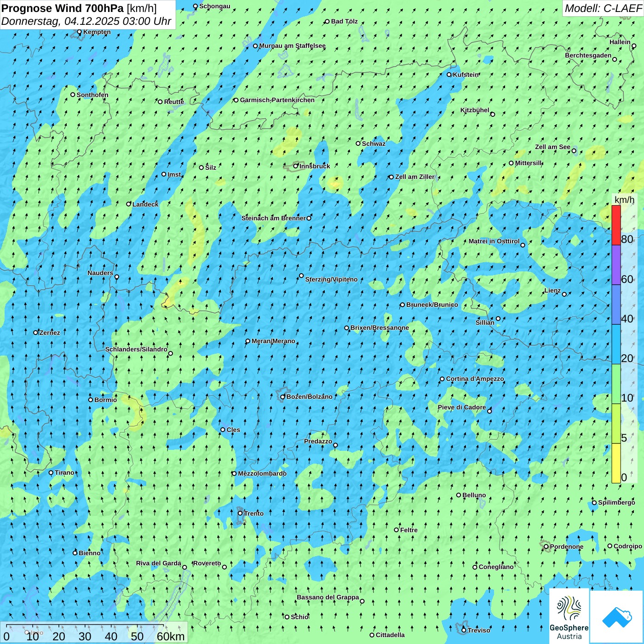The width and height of the screenshot is (644, 644).
Task: Click the Schwaz location marker
Action: [358, 144]
